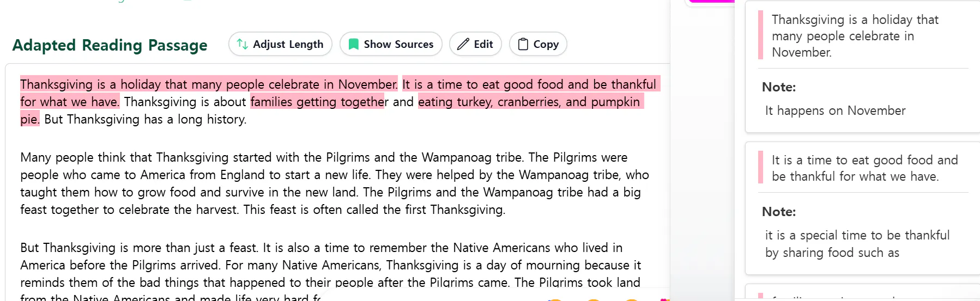The height and width of the screenshot is (301, 980).
Task: Click highlighted phrase "families getting together"
Action: coord(319,102)
